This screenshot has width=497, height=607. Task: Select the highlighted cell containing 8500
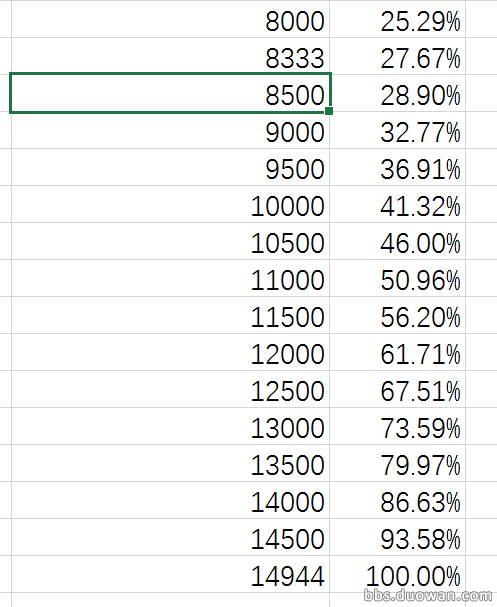click(170, 93)
